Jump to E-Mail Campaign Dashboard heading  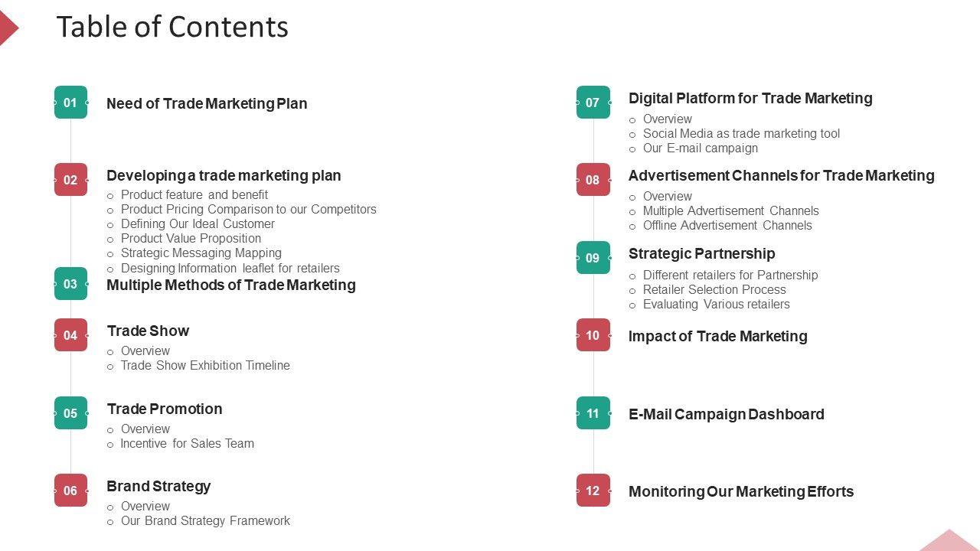pyautogui.click(x=726, y=414)
